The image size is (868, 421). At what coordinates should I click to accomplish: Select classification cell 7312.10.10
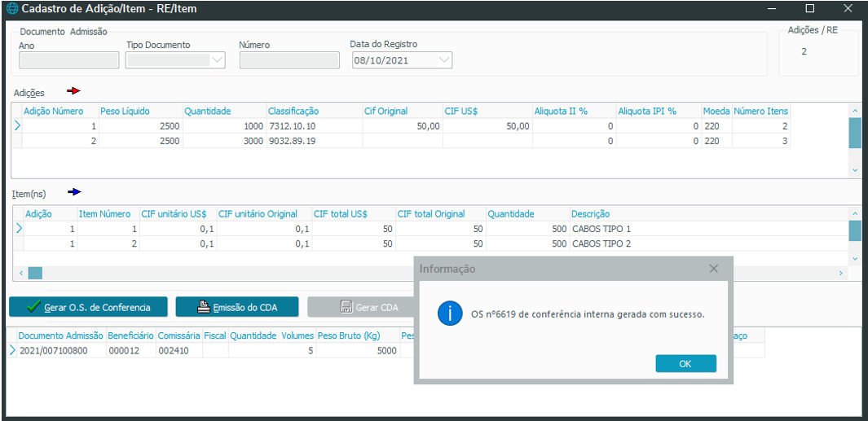click(315, 126)
